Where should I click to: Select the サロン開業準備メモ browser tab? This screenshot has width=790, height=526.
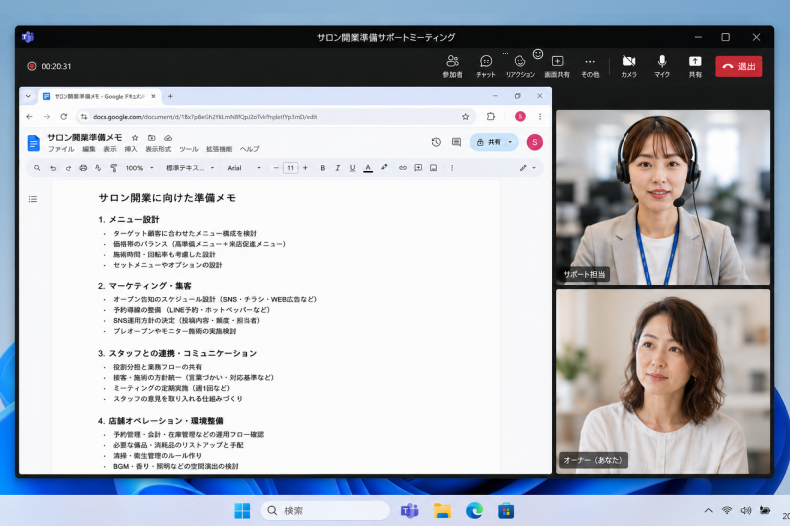pos(99,96)
